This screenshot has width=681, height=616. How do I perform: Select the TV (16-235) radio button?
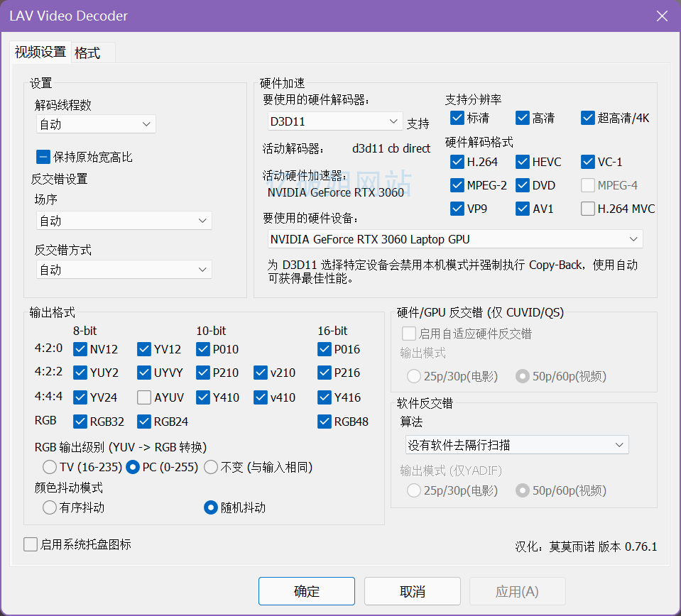(x=50, y=467)
